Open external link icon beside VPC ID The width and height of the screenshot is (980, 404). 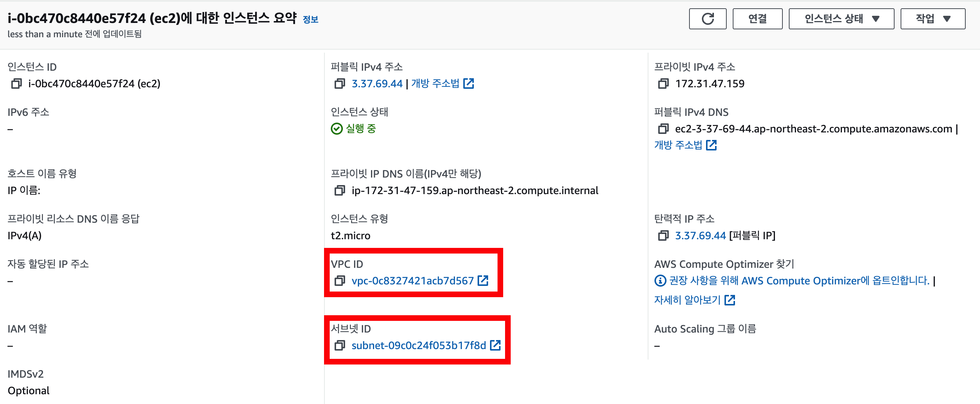tap(483, 281)
